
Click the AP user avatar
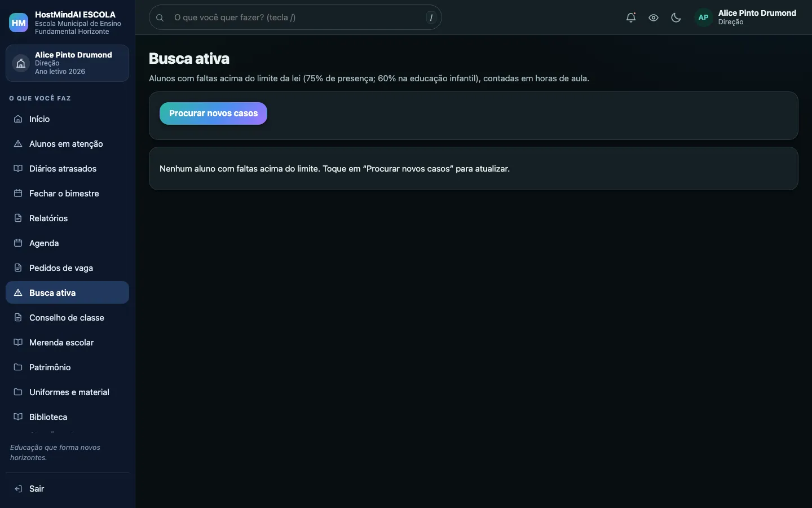point(703,17)
